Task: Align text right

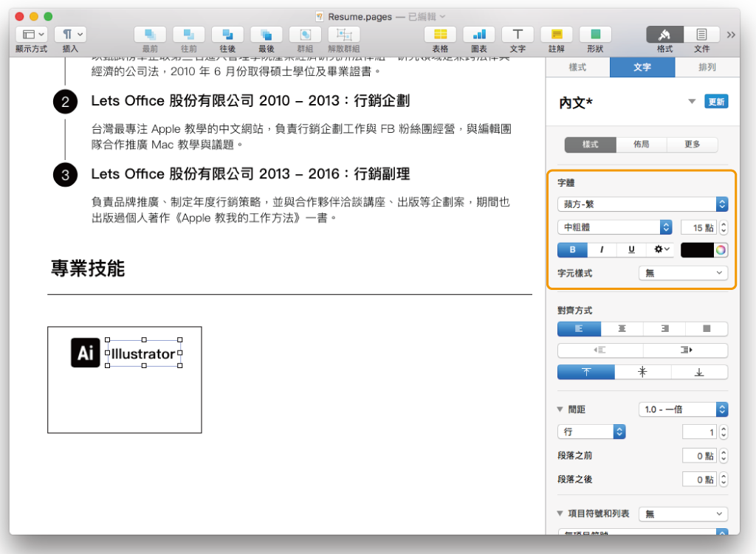Action: [x=664, y=328]
